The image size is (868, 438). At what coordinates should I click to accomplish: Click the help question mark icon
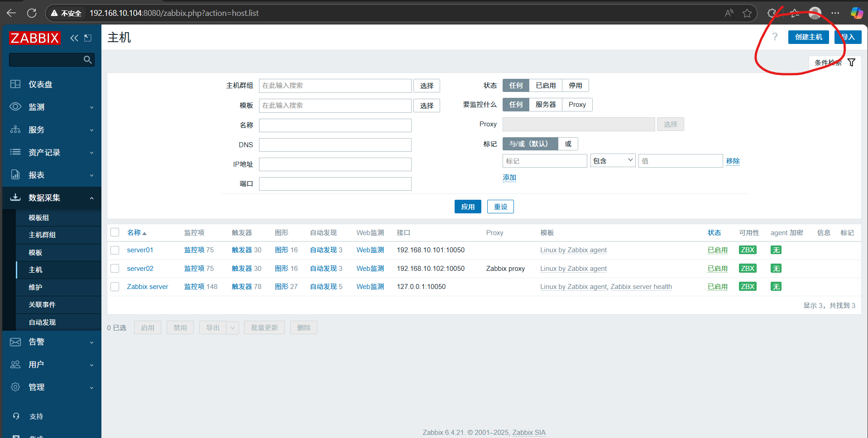point(775,37)
